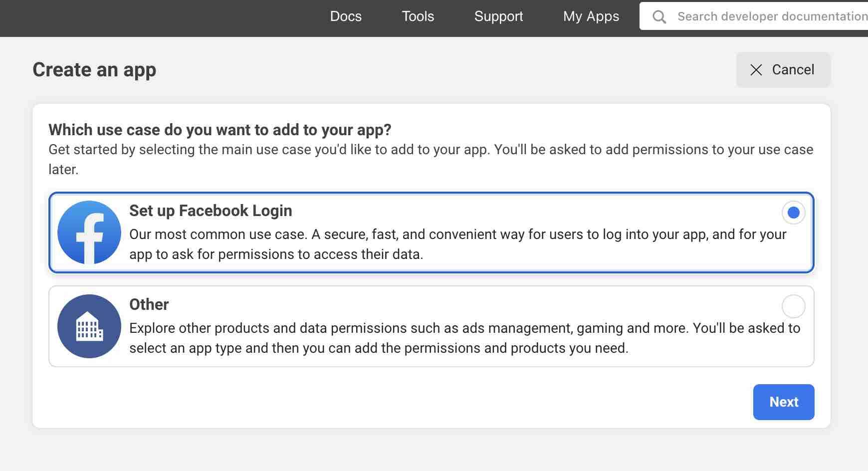Select the Other use case radio button

793,306
